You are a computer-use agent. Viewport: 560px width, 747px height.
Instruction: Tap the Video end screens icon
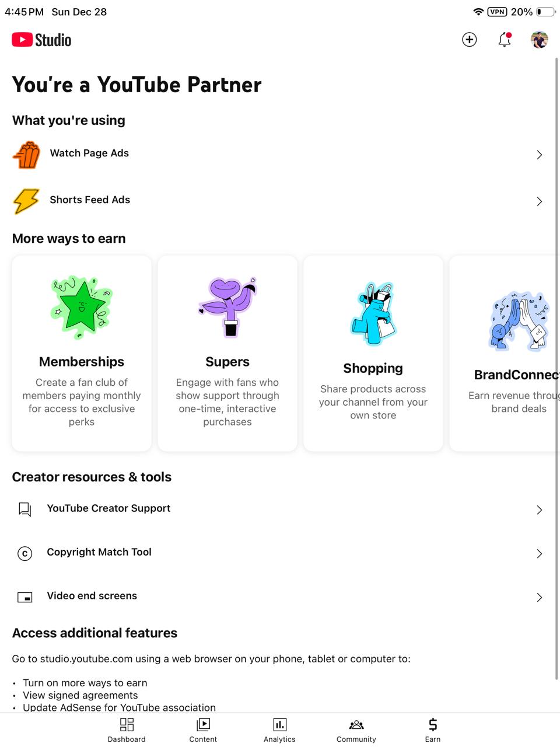pos(25,597)
